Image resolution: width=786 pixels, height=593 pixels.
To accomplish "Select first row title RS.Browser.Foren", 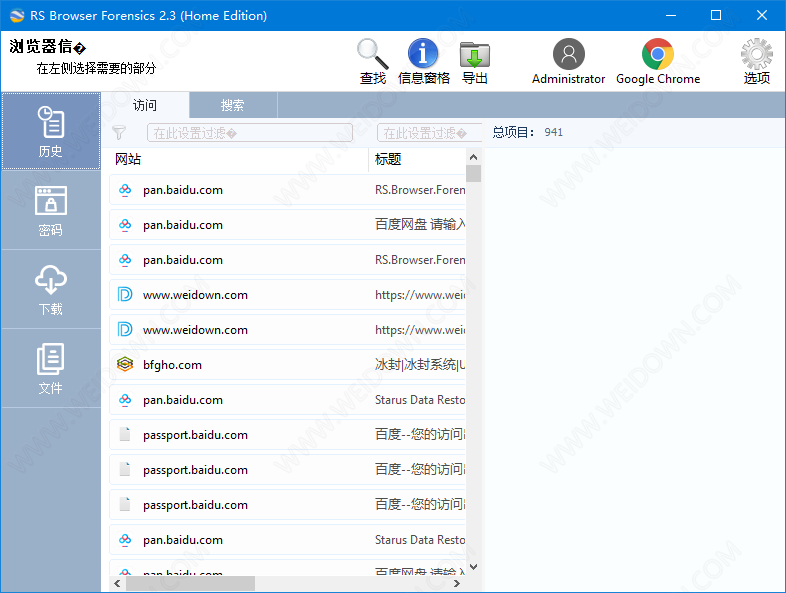I will pos(420,190).
